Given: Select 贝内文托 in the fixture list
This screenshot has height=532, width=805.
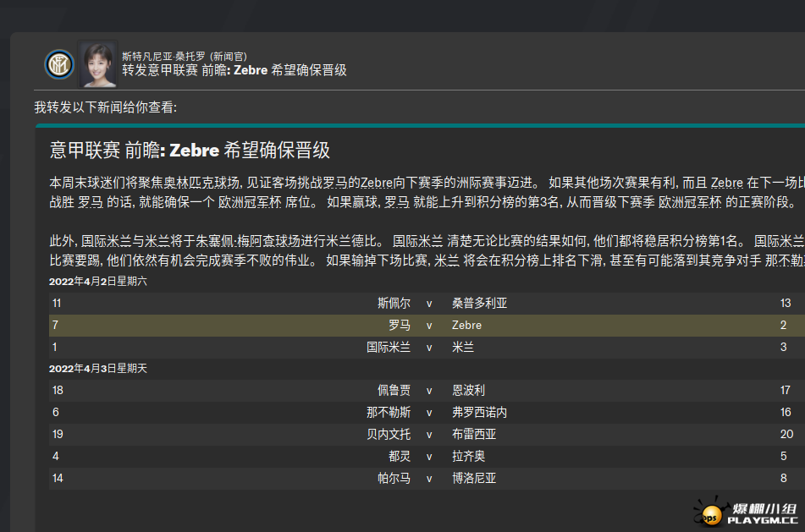Looking at the screenshot, I should point(388,435).
